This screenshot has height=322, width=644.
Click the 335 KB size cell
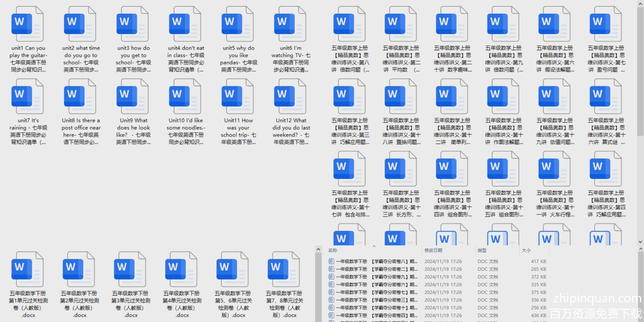click(x=538, y=285)
